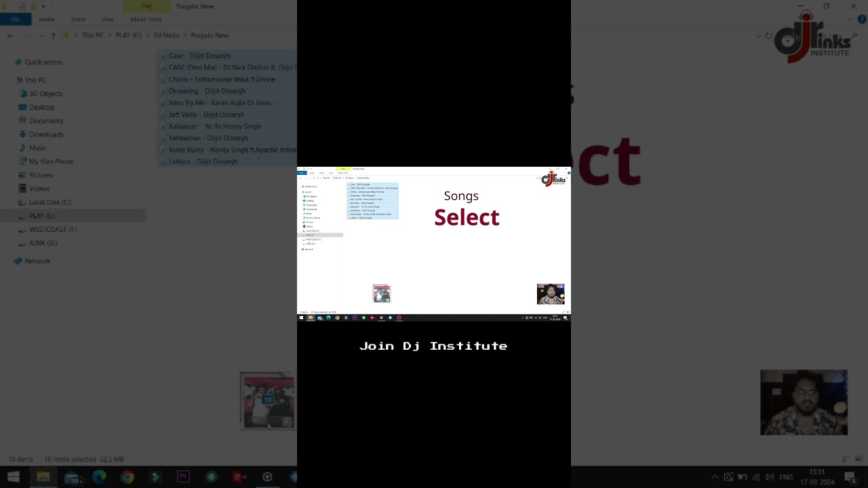Select 'Lalkara - Diljit Dosanjh' large file row
This screenshot has width=868, height=488.
pos(226,161)
